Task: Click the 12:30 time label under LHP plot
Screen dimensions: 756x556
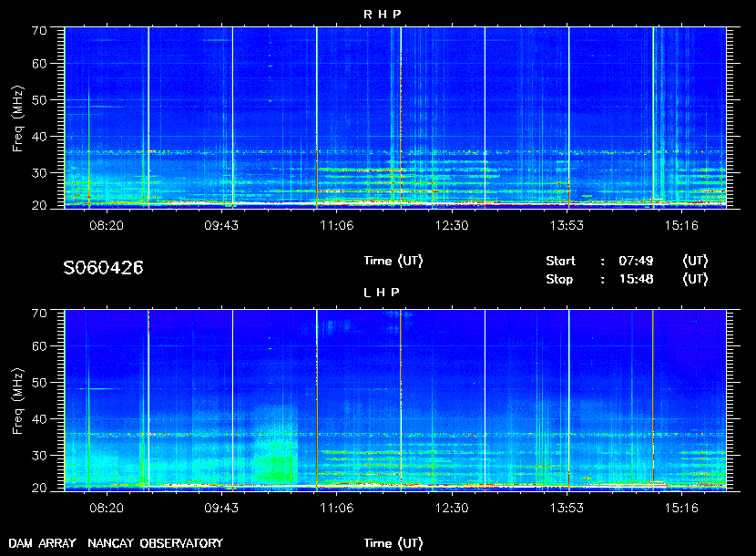Action: point(452,509)
